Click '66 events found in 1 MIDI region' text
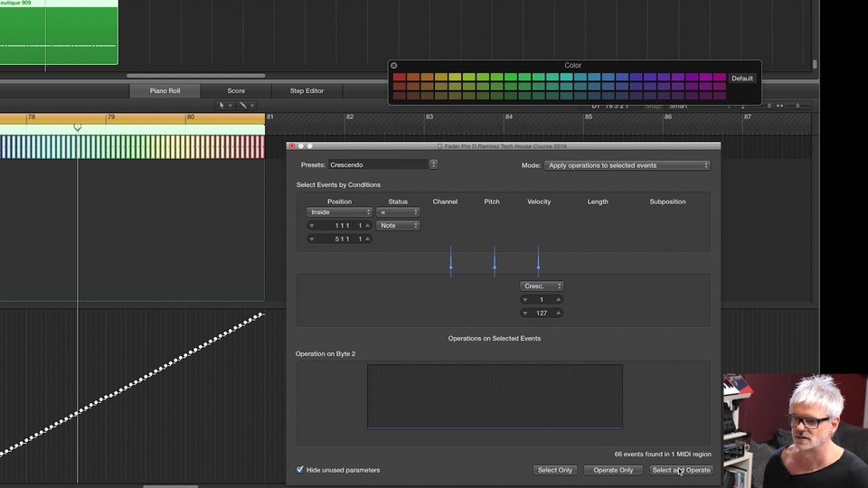 (663, 454)
